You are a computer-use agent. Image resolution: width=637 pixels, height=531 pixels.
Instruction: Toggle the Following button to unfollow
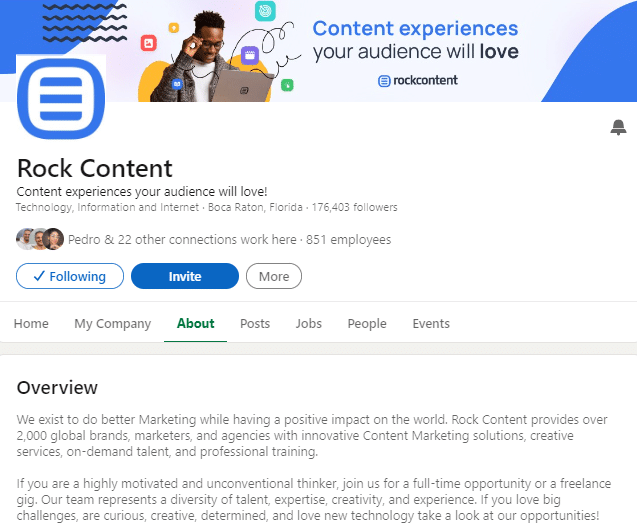70,276
